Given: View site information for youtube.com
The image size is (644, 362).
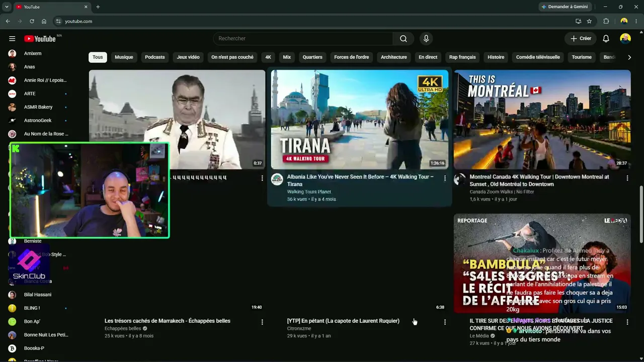Looking at the screenshot, I should (58, 21).
